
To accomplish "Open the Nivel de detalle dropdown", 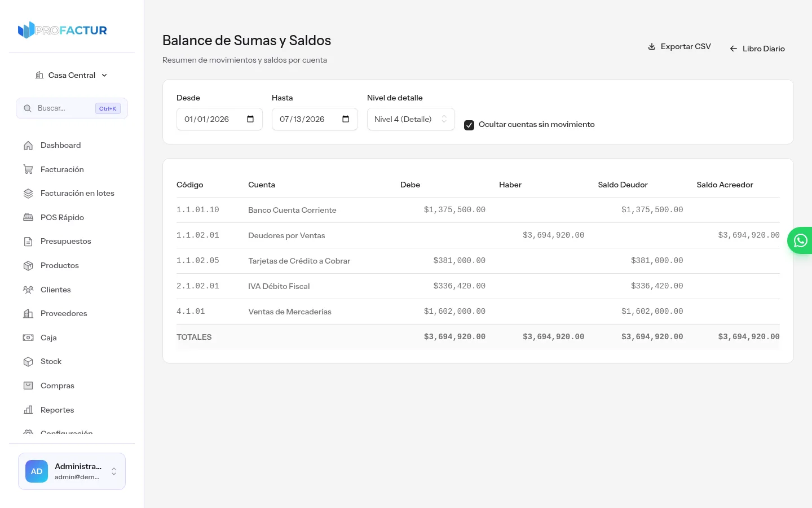I will [411, 119].
